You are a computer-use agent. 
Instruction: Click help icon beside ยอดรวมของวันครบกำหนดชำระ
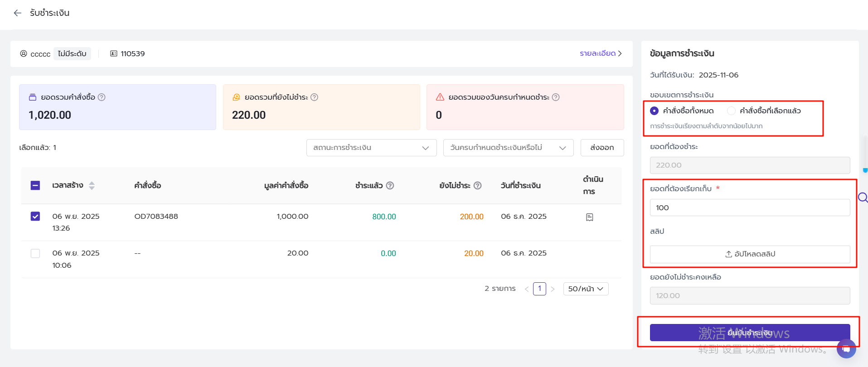tap(556, 97)
